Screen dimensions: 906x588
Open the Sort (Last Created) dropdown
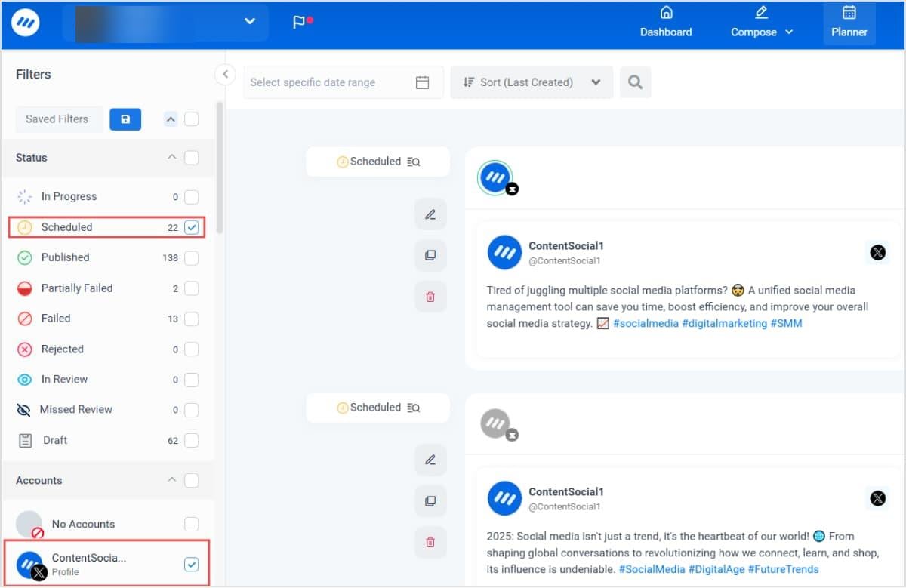(531, 82)
